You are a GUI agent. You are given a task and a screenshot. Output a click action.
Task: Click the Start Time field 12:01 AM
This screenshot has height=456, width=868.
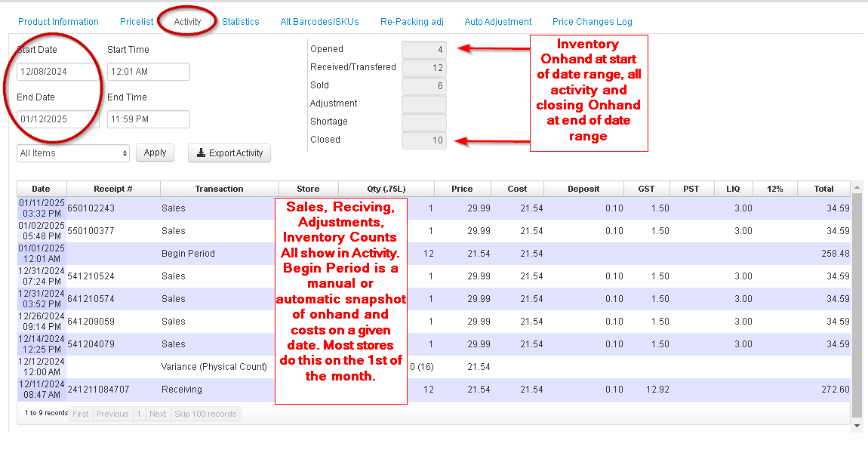[x=149, y=72]
